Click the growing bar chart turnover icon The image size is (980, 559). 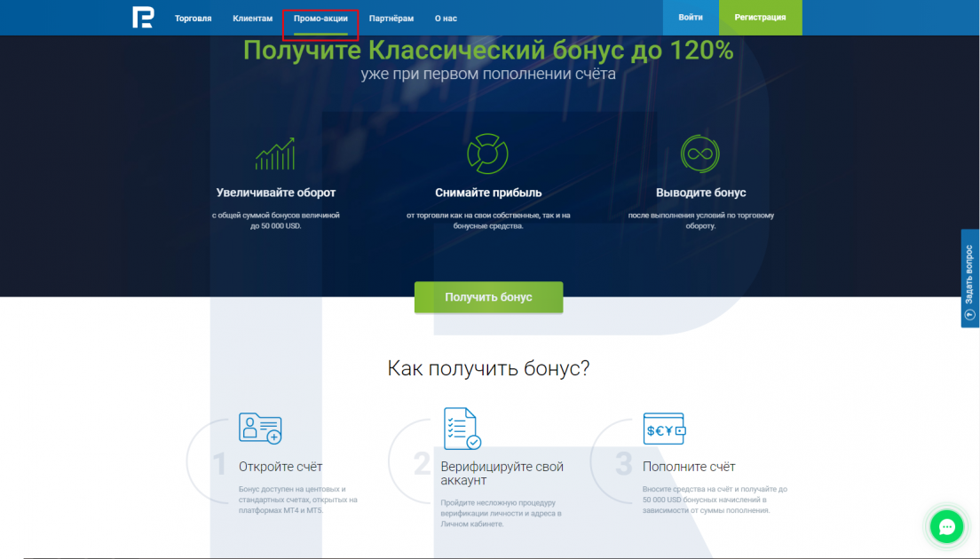pos(275,154)
